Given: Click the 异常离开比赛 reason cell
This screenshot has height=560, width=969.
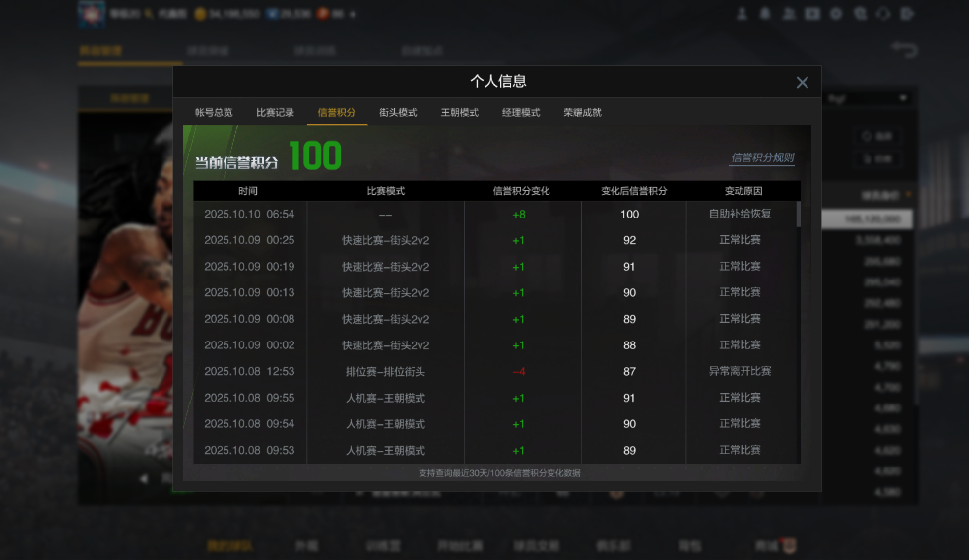Looking at the screenshot, I should pos(740,371).
